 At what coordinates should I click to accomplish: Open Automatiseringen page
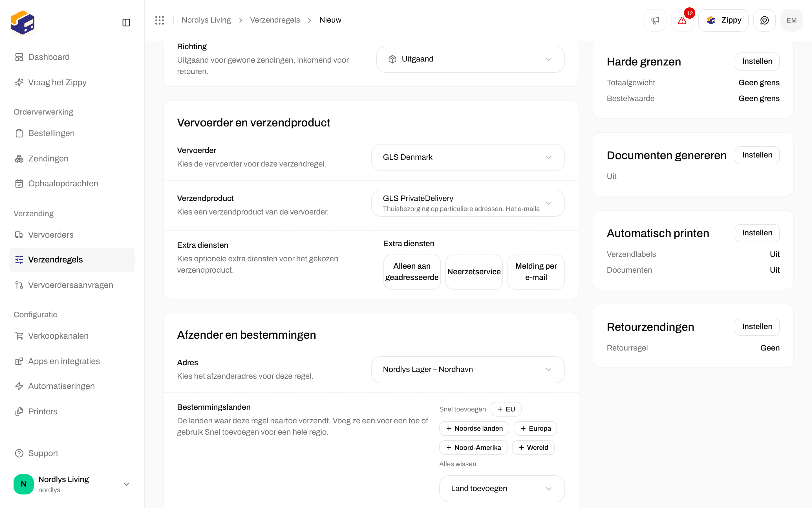pos(72,386)
